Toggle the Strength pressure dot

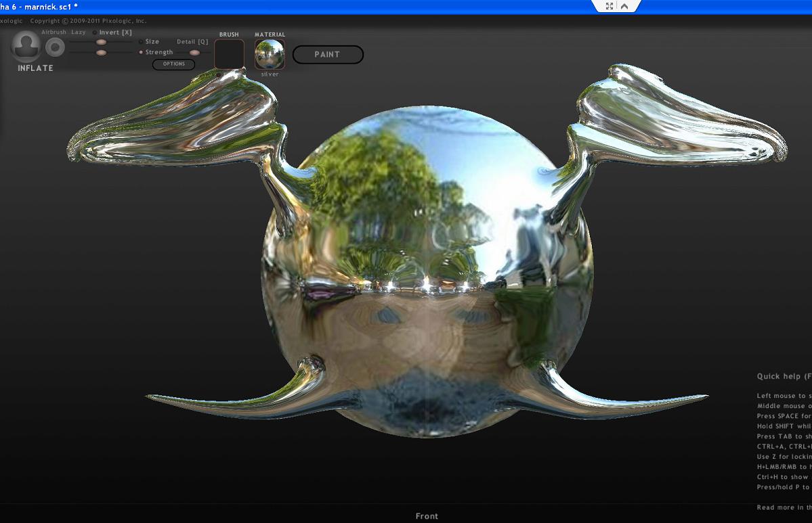pos(141,52)
